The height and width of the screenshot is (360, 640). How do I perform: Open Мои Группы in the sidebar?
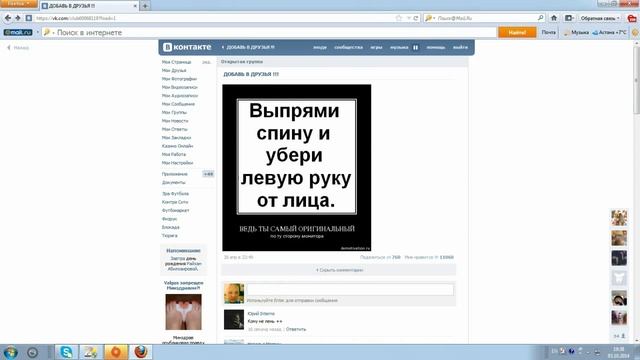[x=174, y=112]
